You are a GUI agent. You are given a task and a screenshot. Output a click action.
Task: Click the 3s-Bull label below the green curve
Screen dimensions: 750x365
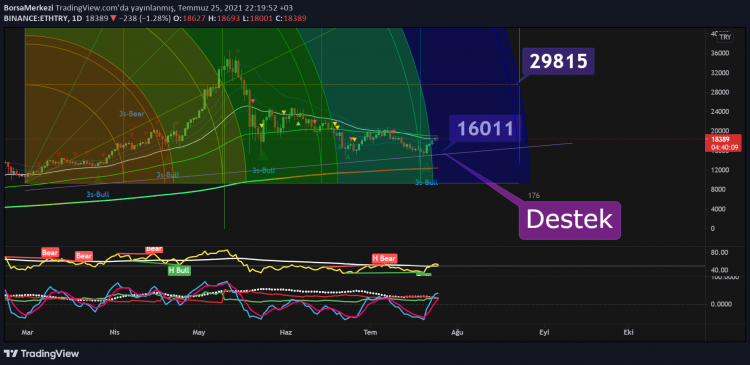tap(98, 194)
